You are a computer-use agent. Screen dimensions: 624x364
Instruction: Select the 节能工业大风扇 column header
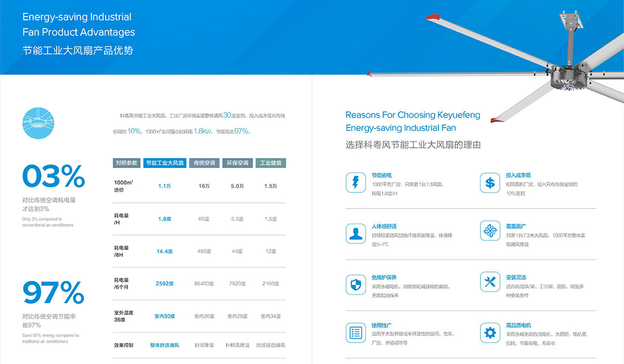pyautogui.click(x=165, y=163)
